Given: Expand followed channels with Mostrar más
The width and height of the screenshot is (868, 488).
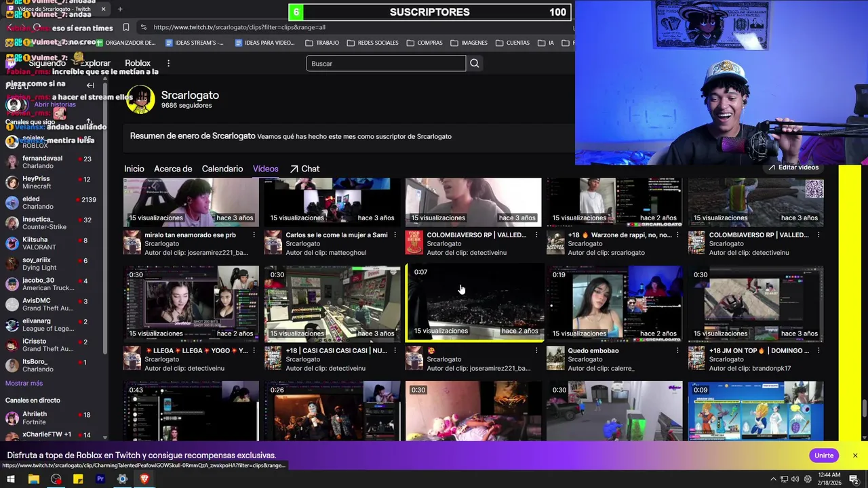Looking at the screenshot, I should (24, 384).
